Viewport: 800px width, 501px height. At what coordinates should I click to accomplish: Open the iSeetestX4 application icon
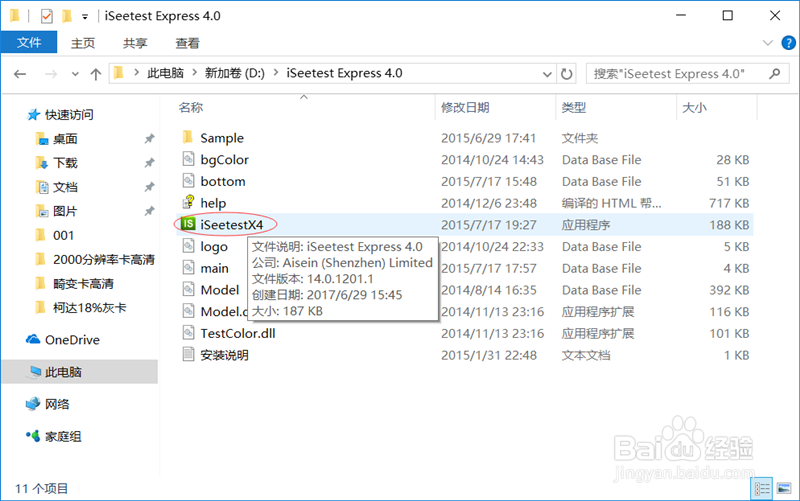[188, 224]
